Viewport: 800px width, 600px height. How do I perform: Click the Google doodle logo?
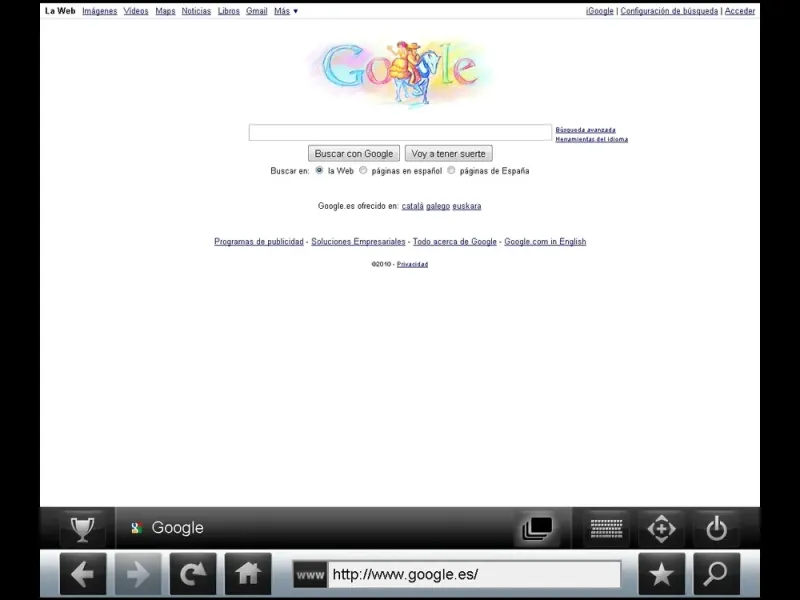402,72
